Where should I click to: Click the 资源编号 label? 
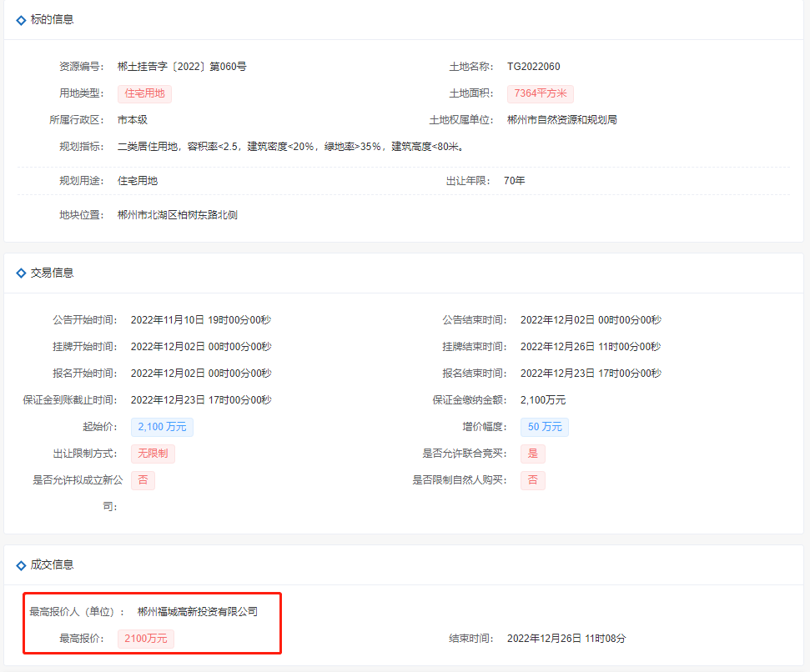click(x=81, y=67)
